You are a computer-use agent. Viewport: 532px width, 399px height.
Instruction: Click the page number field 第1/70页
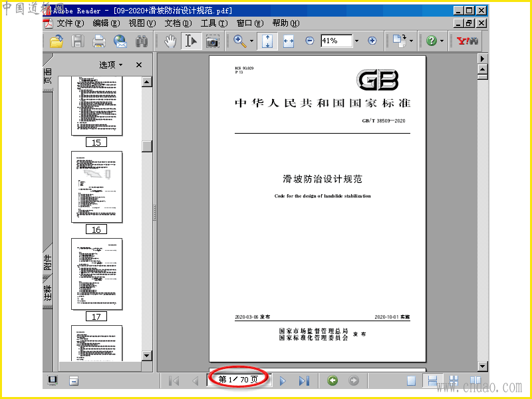pyautogui.click(x=239, y=379)
